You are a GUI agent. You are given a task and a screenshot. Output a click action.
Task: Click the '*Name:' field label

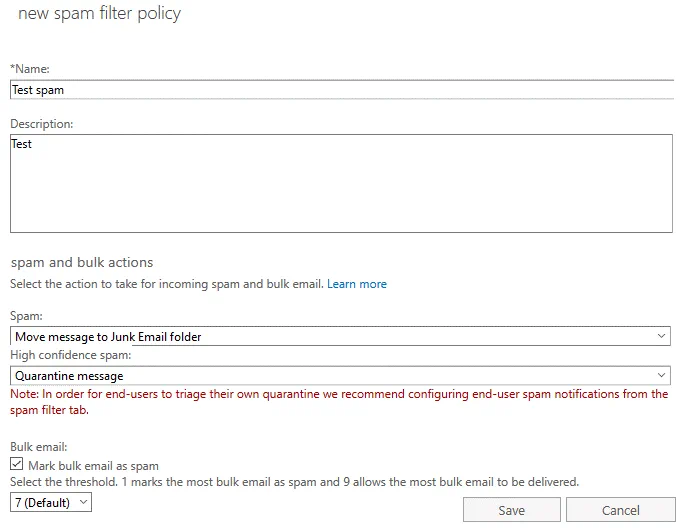pos(30,68)
